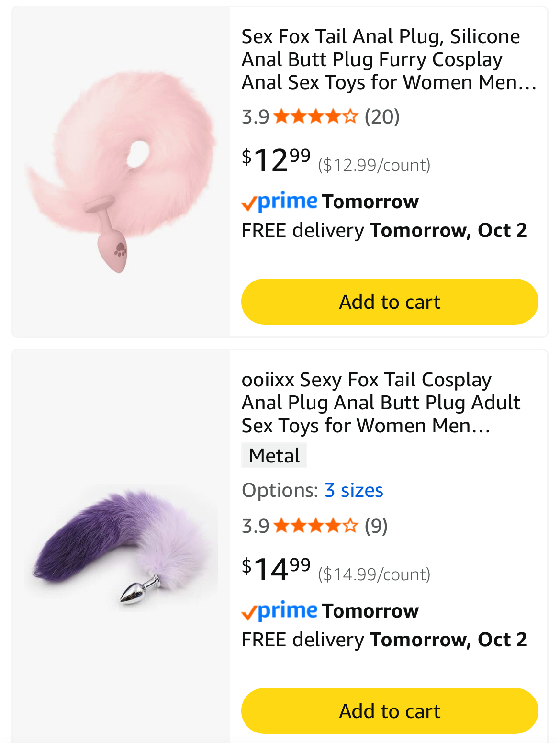Screen dimensions: 560x743
Task: Add the ooiixx $14.99 item to cart
Action: 390,711
